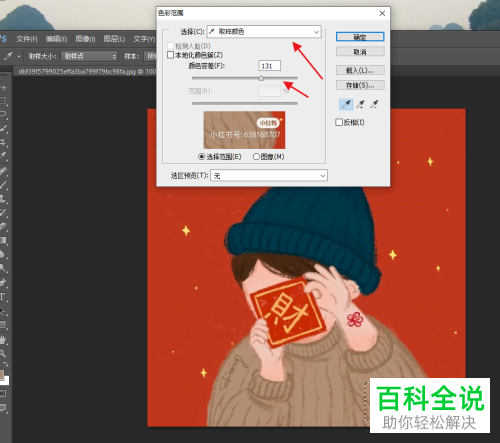Select the Zoom tool
This screenshot has height=443, width=500.
pos(3,353)
